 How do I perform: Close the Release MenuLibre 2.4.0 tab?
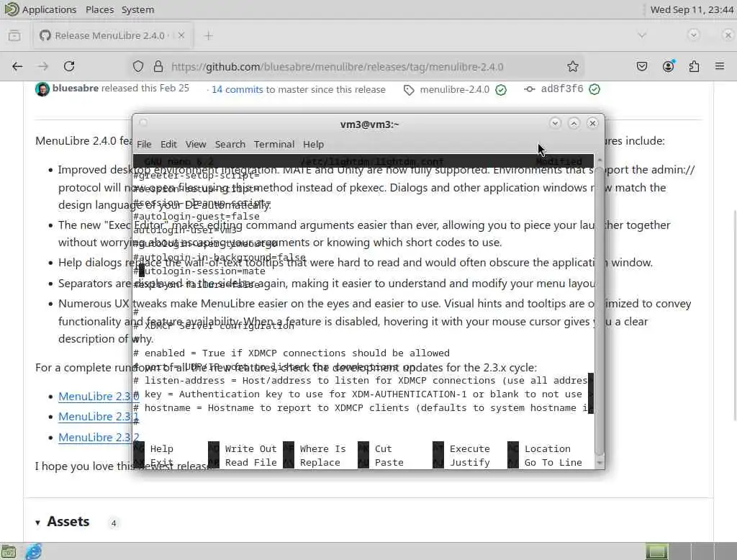click(x=181, y=35)
